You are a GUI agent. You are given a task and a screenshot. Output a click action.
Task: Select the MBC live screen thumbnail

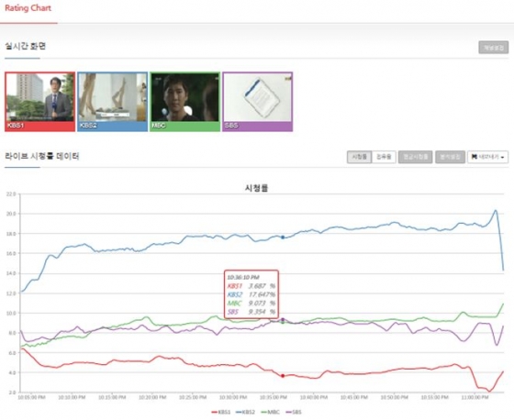click(x=185, y=102)
